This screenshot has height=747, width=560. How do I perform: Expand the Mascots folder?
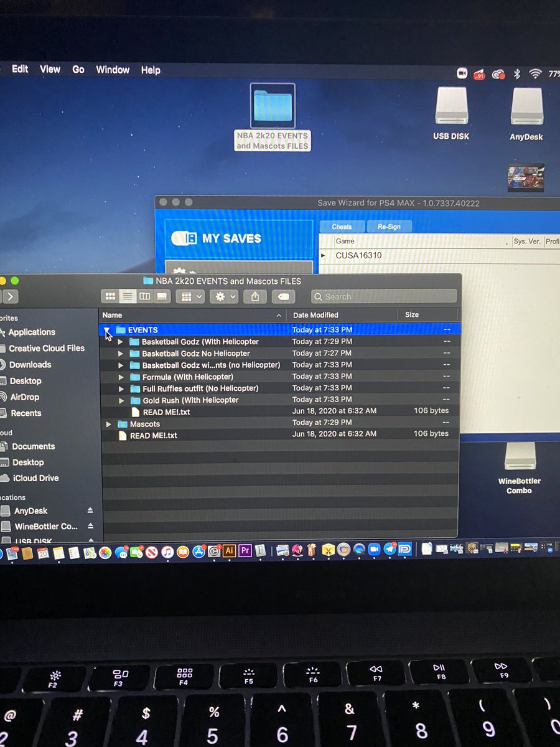109,424
